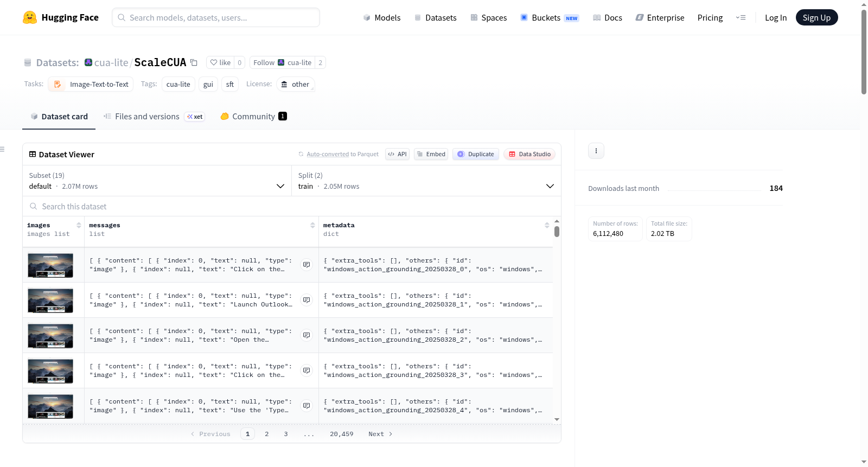Select page 1 in pagination
Viewport: 868px width, 467px height.
(247, 434)
